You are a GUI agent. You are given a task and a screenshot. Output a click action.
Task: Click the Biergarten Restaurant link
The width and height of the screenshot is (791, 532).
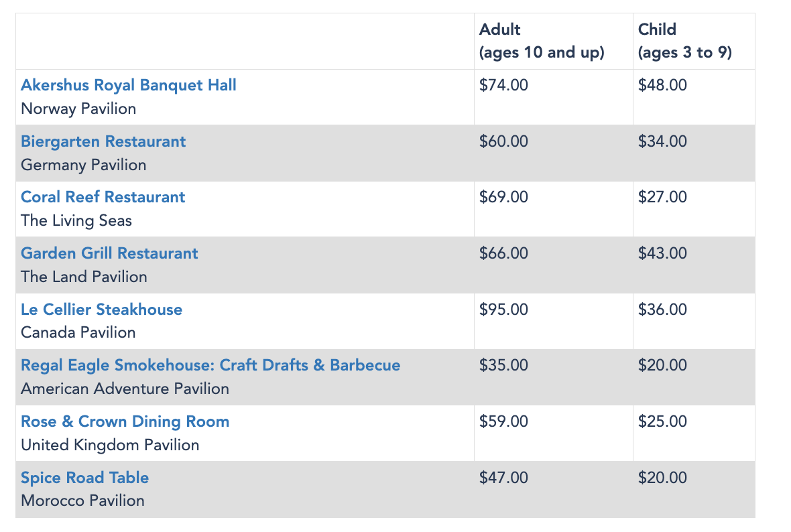pyautogui.click(x=103, y=141)
